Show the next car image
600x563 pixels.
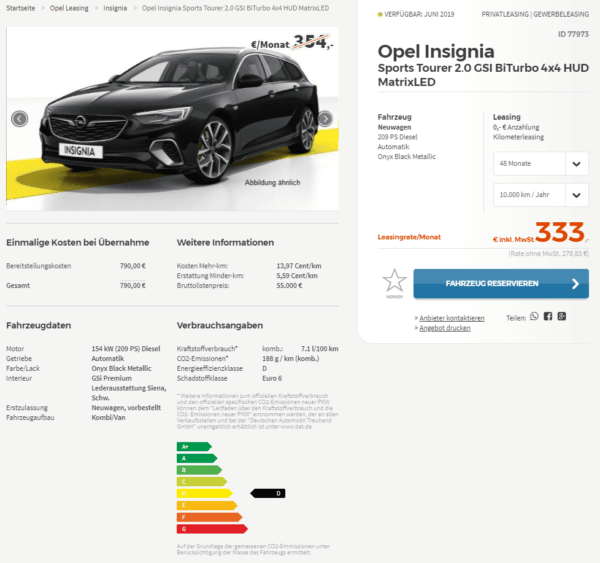pos(325,119)
